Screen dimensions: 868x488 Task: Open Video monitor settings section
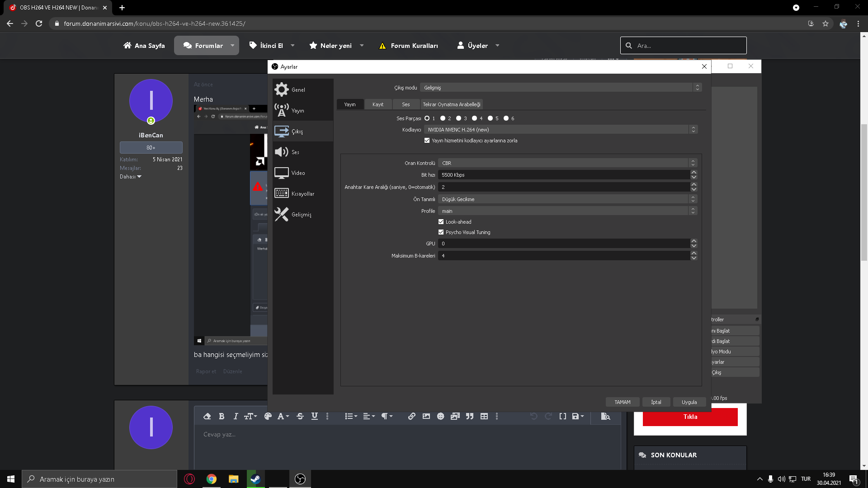pos(282,173)
